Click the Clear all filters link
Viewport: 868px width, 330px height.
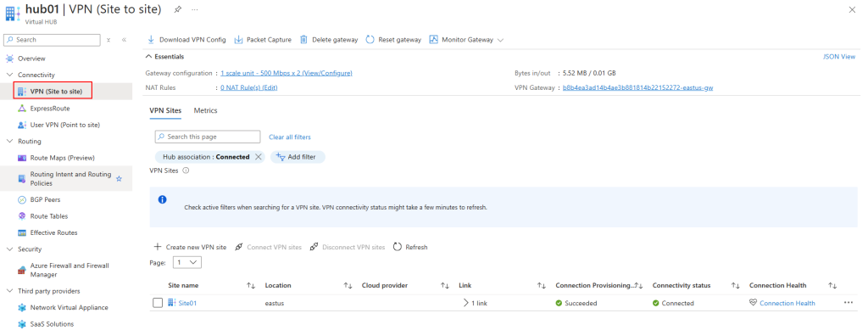pos(290,137)
